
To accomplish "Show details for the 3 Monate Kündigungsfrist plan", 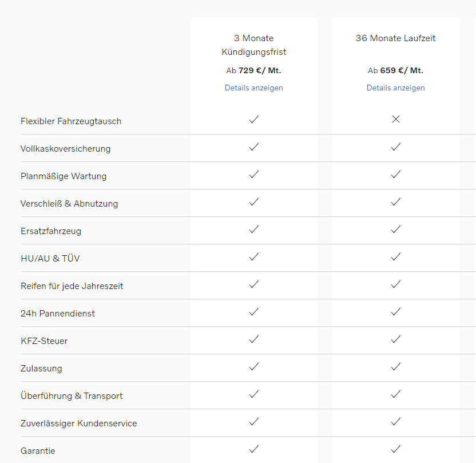I will point(253,88).
